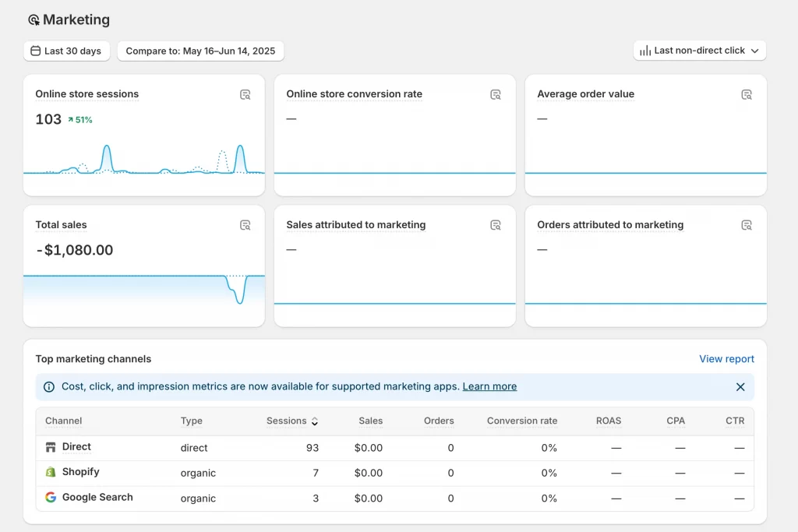Click the chevron arrow on the attribution model dropdown
Image resolution: width=798 pixels, height=532 pixels.
(754, 51)
